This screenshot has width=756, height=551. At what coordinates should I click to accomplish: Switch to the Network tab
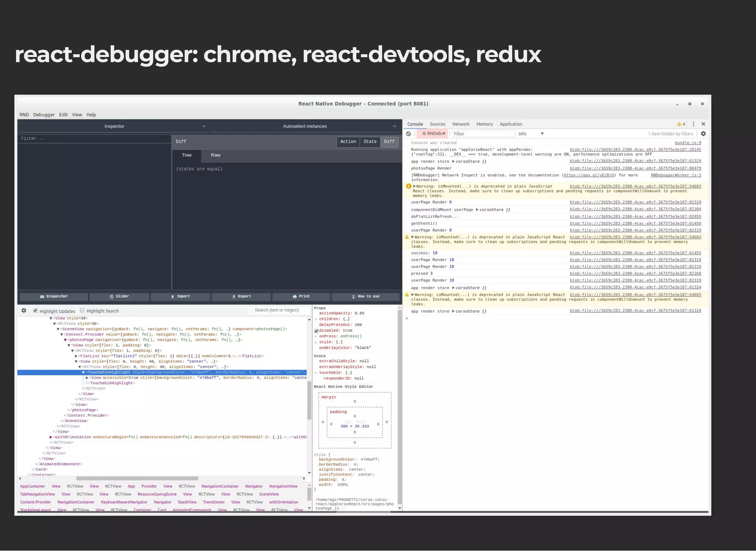(461, 124)
